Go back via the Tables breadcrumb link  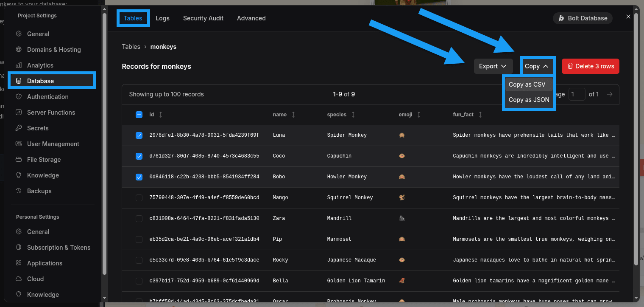click(131, 47)
